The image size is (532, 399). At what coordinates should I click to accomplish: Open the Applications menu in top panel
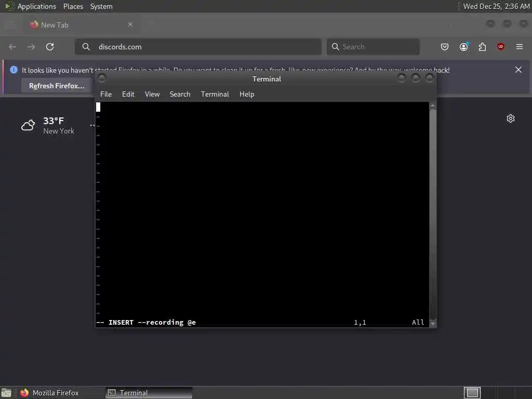pos(37,6)
